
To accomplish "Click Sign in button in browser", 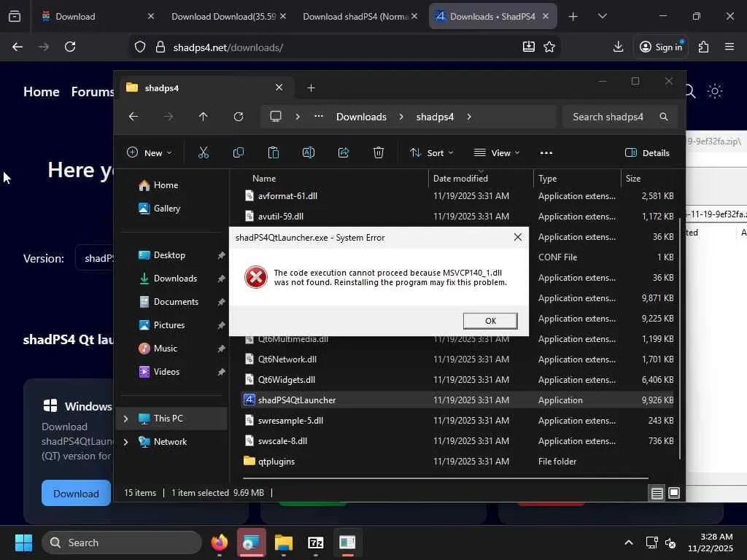I will [x=661, y=47].
